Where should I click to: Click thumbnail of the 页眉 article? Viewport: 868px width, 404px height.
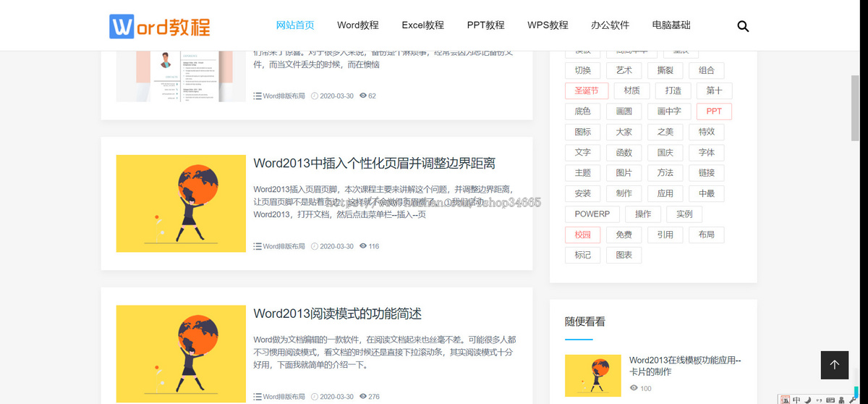point(181,203)
